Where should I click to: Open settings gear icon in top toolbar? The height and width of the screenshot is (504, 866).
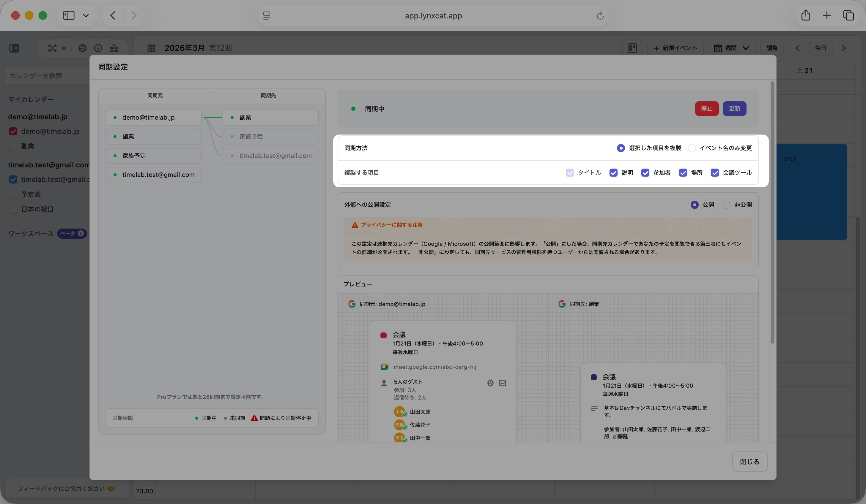click(83, 48)
